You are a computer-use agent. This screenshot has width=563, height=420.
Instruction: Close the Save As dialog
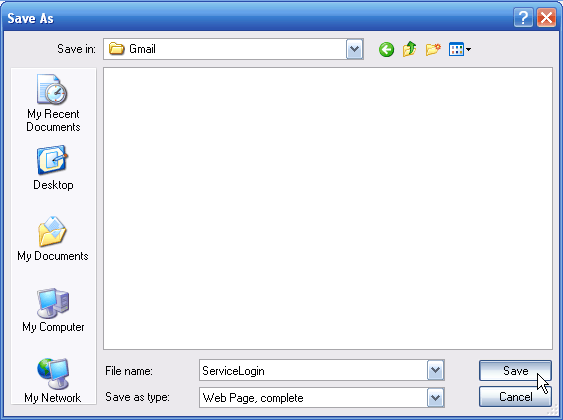point(546,18)
